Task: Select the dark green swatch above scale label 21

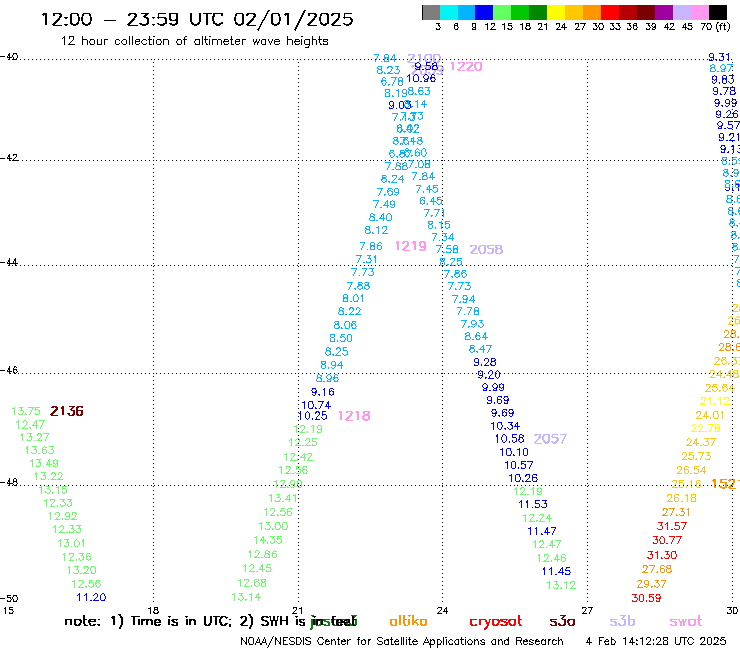Action: pyautogui.click(x=538, y=12)
